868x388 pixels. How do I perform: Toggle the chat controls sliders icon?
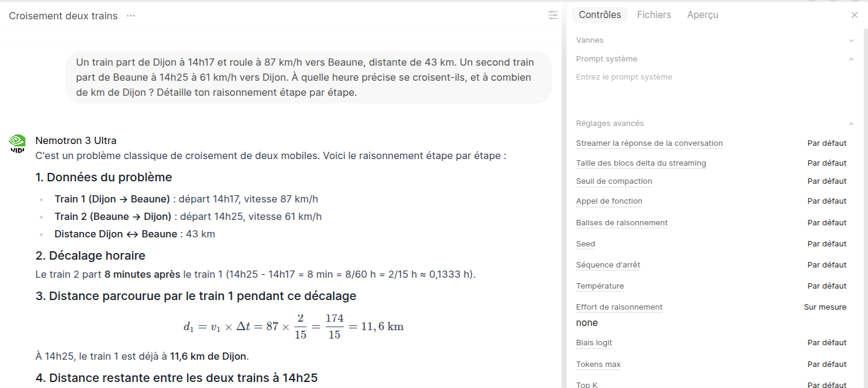pos(553,15)
